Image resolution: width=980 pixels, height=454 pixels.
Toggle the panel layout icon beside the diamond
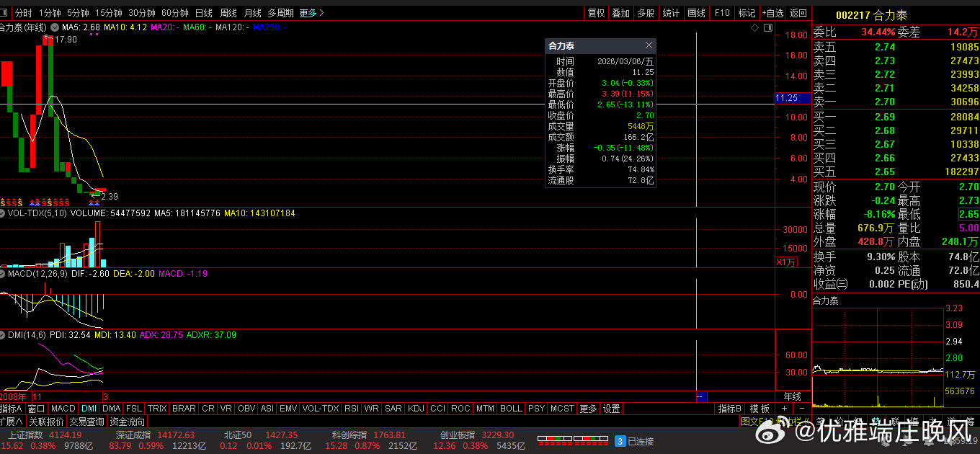(x=767, y=27)
